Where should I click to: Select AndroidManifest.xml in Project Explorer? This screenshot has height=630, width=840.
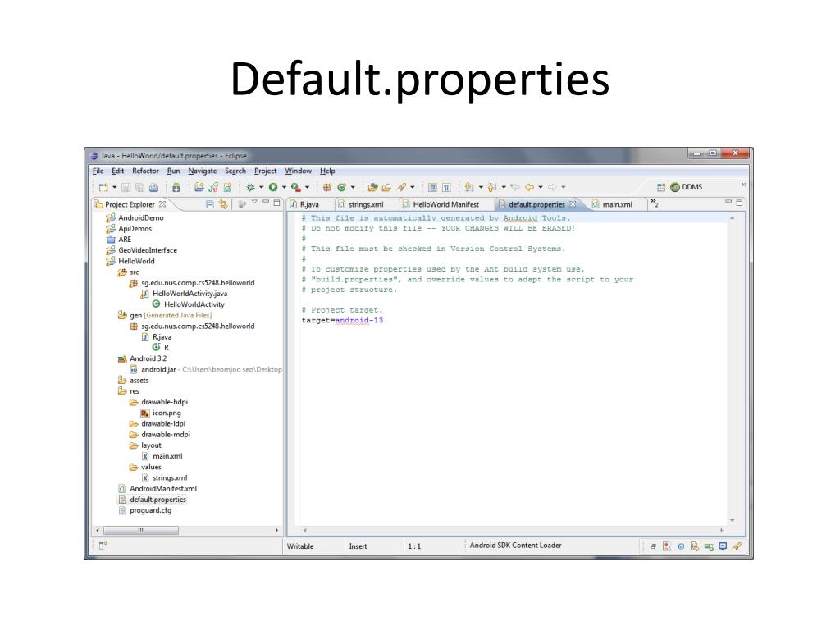pyautogui.click(x=163, y=489)
